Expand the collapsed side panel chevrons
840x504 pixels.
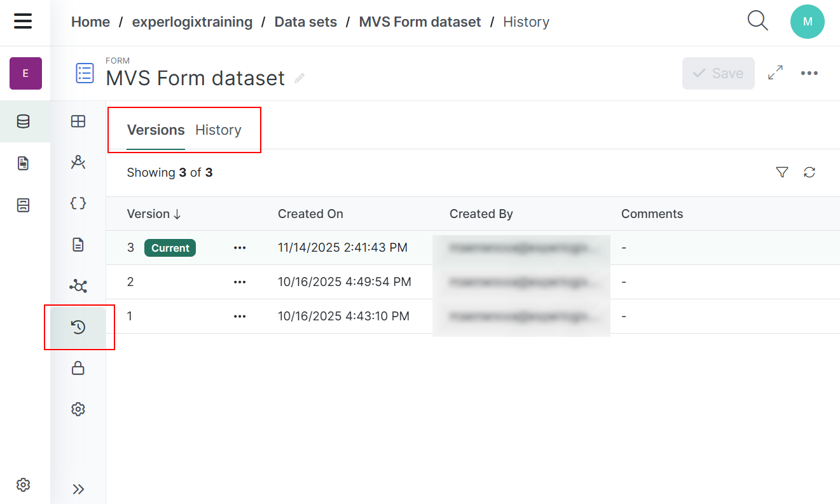78,489
